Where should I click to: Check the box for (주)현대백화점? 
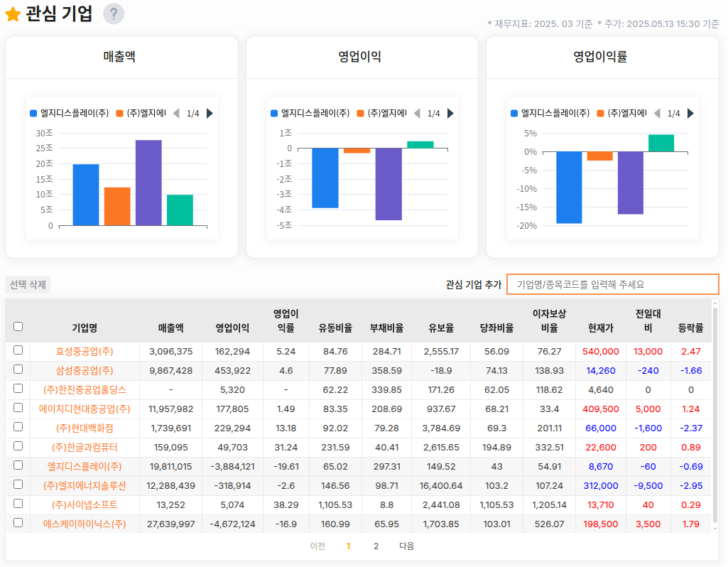click(18, 427)
